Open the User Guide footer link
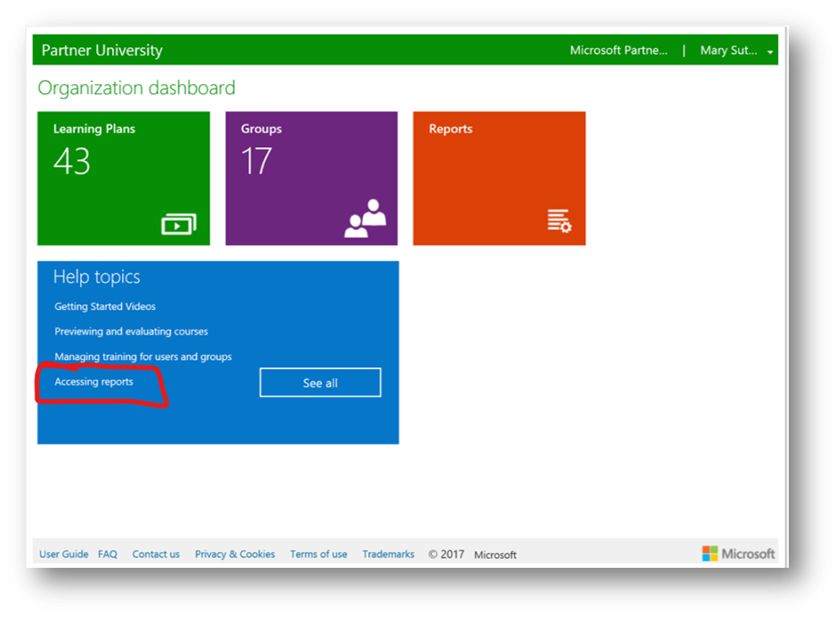Viewport: 840px width, 619px height. click(x=64, y=554)
